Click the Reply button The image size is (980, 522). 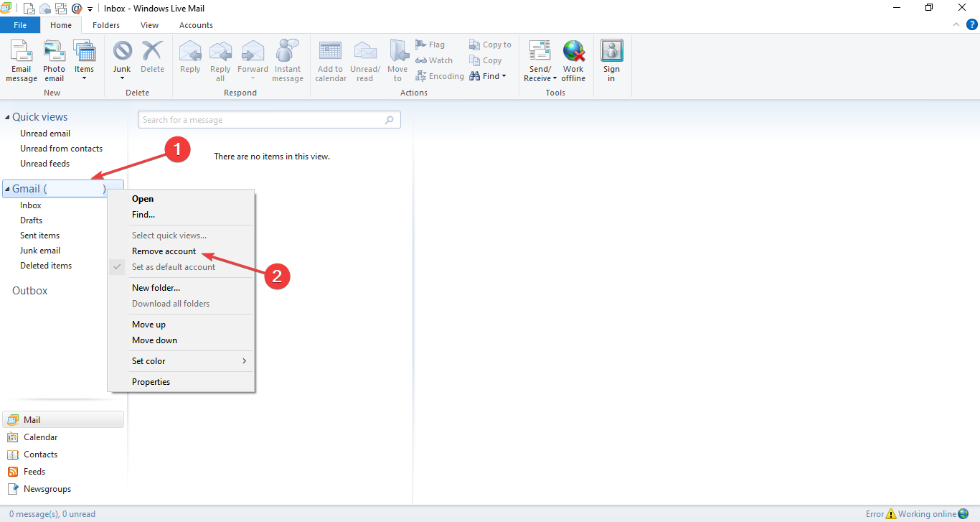[x=190, y=57]
